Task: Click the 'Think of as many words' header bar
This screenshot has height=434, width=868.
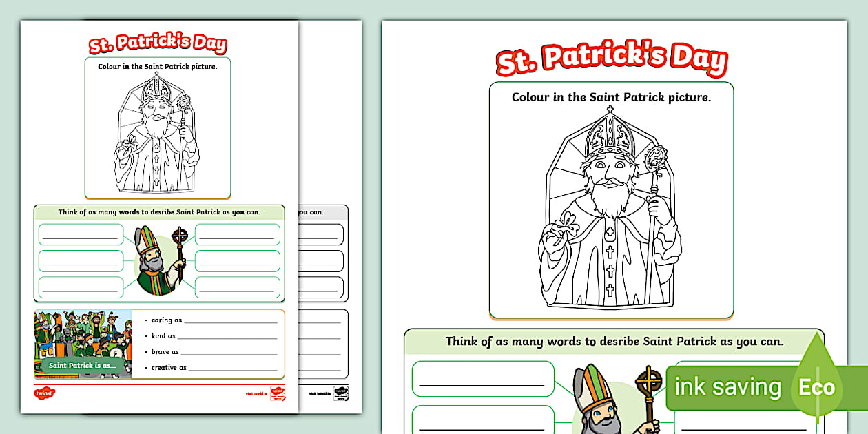Action: [610, 340]
